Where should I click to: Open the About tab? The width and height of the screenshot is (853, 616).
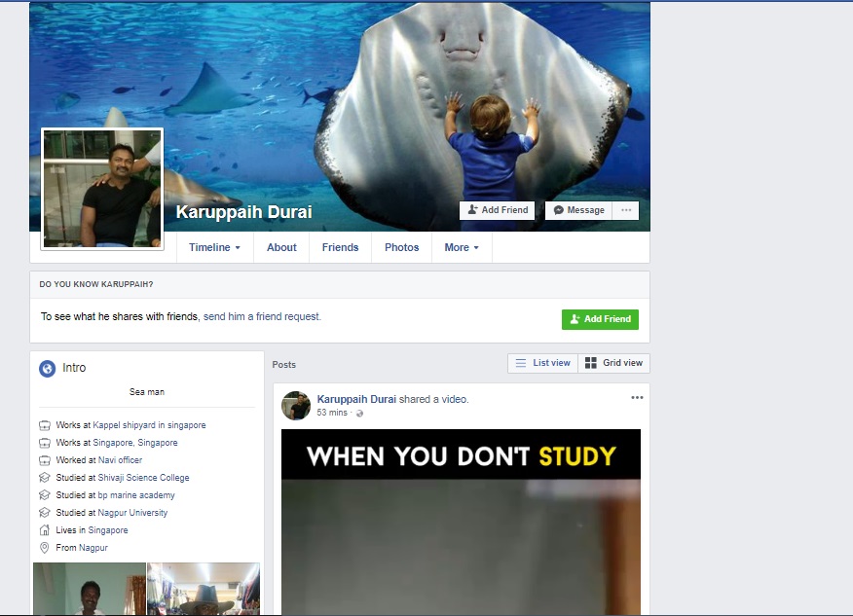[281, 247]
